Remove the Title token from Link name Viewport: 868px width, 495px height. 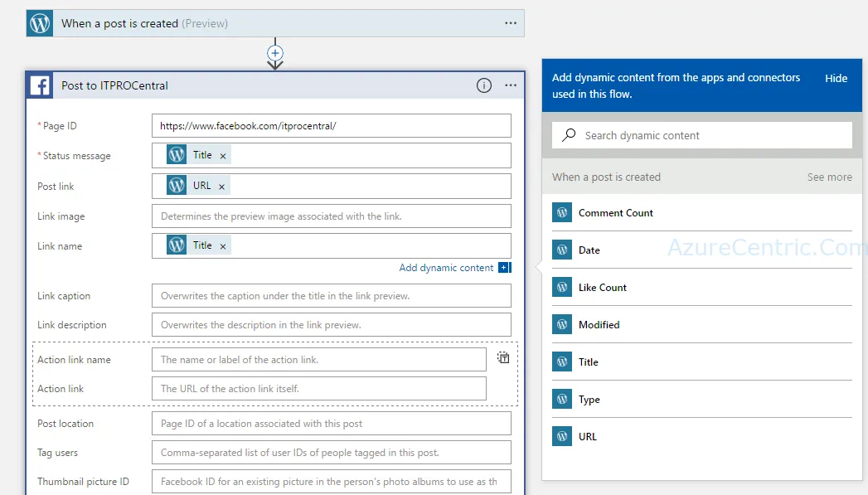pos(223,246)
